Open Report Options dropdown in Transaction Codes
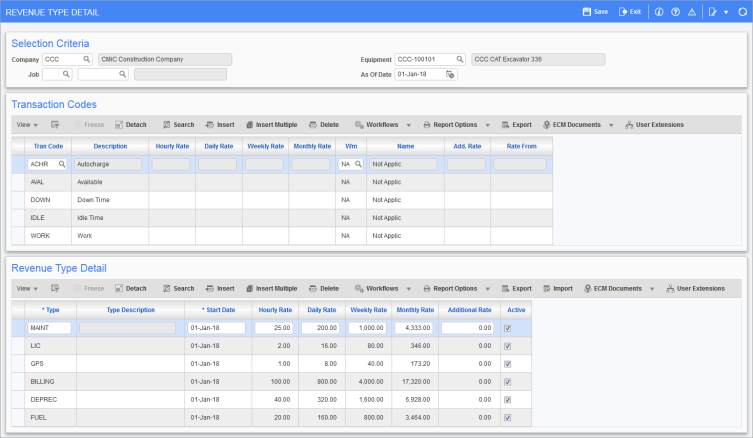This screenshot has height=438, width=753. point(455,125)
